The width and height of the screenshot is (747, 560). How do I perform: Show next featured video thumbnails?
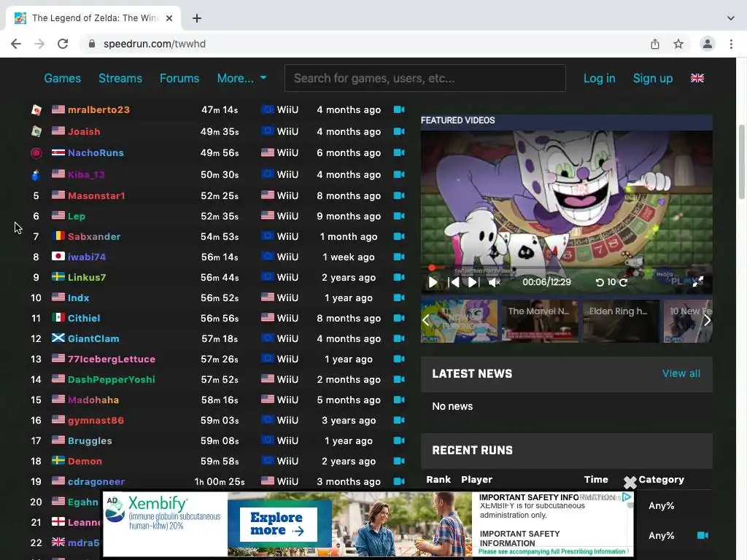pos(708,321)
